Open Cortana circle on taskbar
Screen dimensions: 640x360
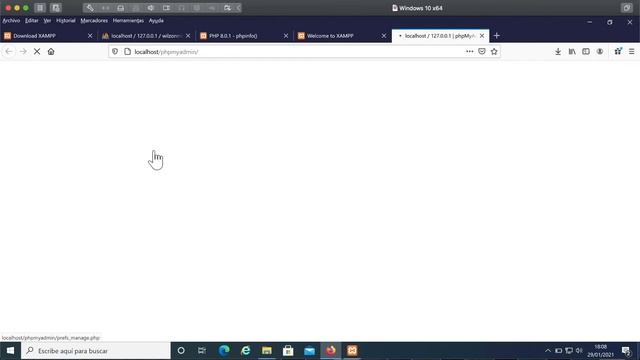[181, 351]
